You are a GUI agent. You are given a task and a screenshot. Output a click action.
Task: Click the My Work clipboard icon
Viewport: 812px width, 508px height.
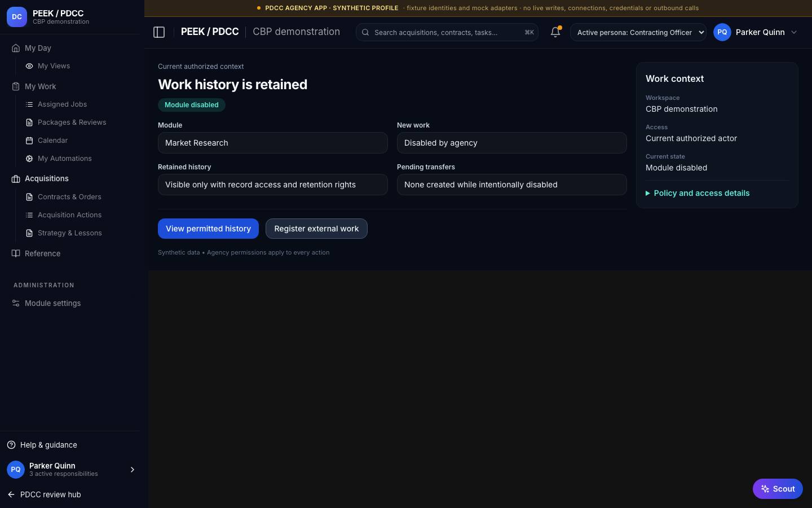pos(16,86)
